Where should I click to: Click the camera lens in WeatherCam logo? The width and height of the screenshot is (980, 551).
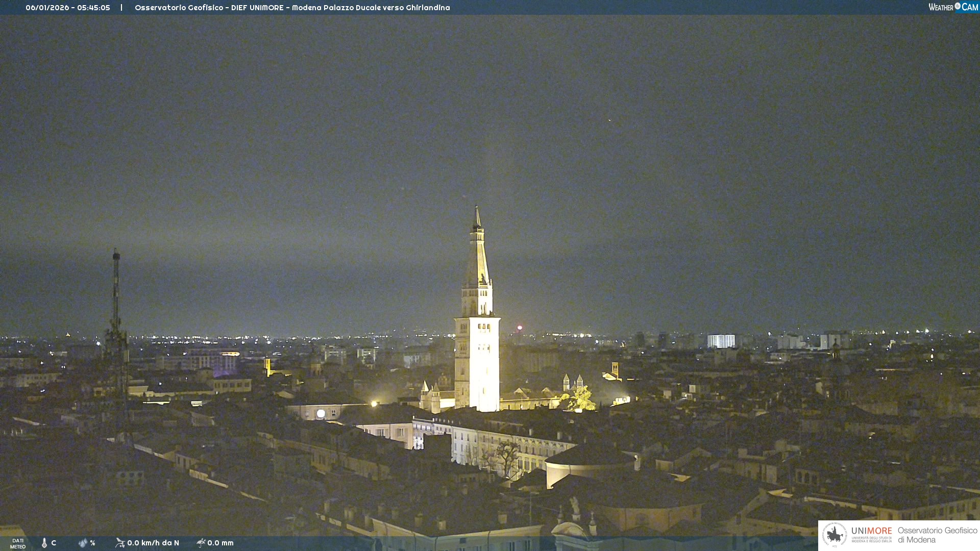pos(958,6)
